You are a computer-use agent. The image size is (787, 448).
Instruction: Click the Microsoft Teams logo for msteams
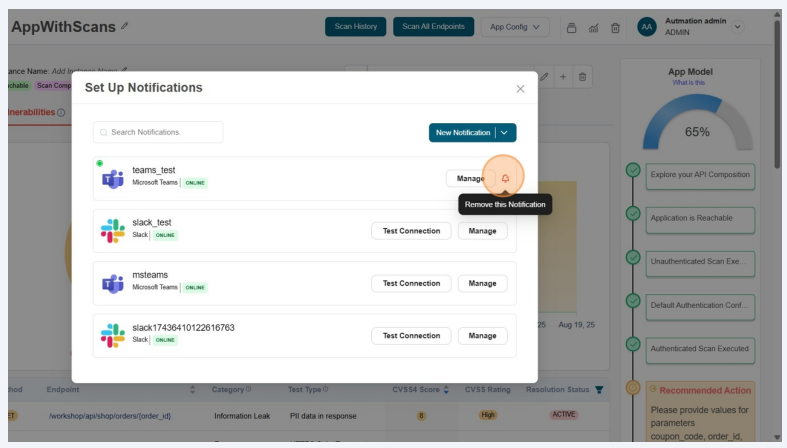click(x=112, y=283)
